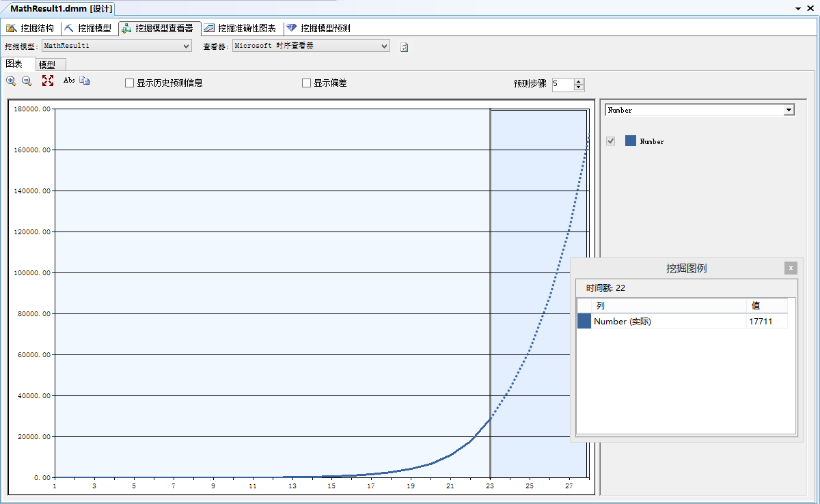Copy the chart view to clipboard

pos(85,81)
